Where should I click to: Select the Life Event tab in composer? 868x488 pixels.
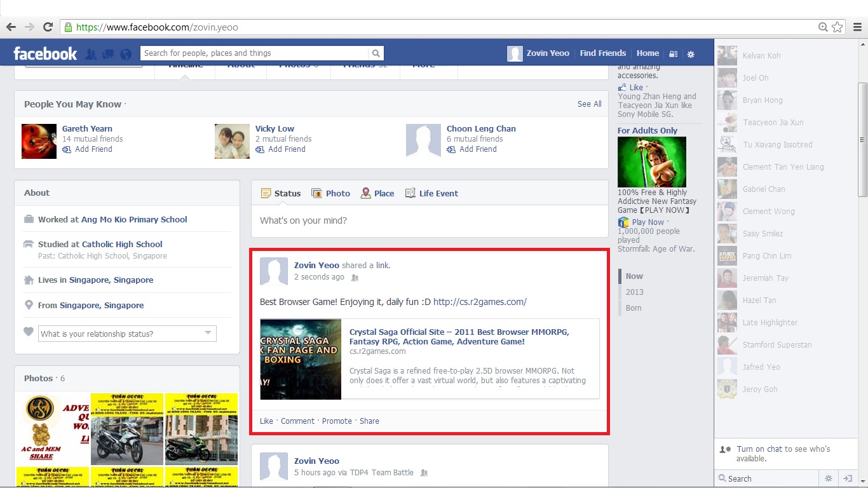(431, 193)
